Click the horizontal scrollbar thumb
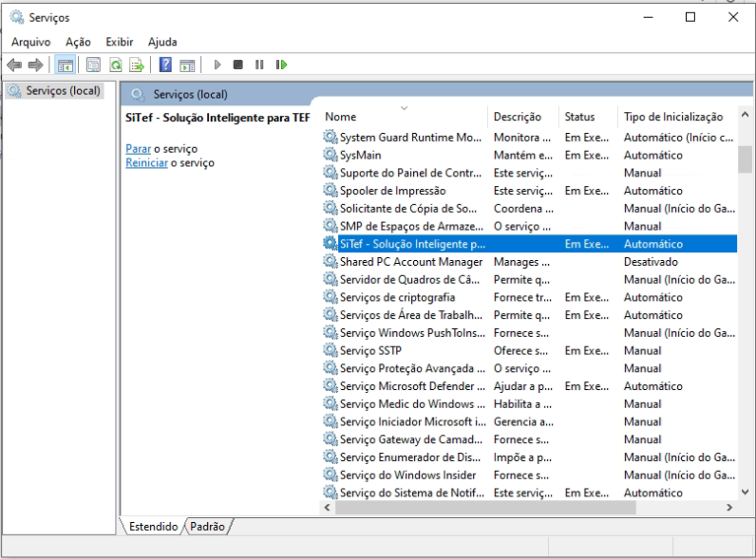 click(x=485, y=508)
